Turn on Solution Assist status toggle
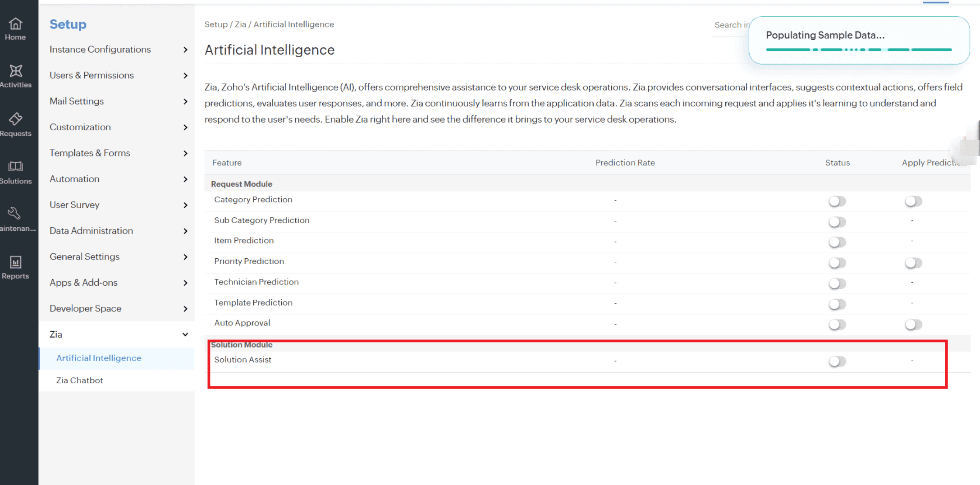 coord(837,361)
